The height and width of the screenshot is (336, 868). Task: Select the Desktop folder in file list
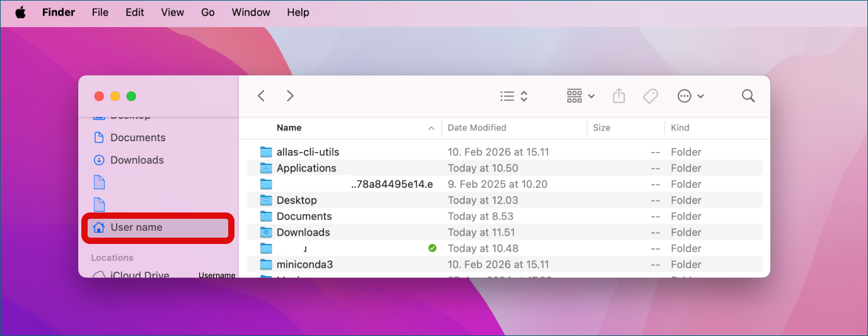[504, 200]
